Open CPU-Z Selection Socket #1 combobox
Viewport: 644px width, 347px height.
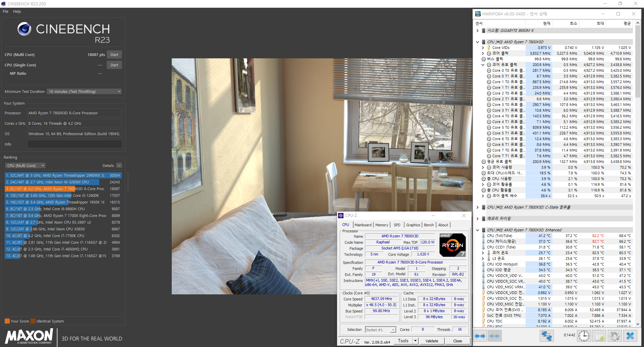[x=380, y=330]
